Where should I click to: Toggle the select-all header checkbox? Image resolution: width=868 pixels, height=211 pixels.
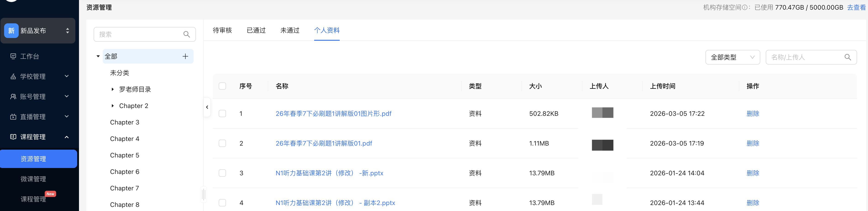[222, 86]
